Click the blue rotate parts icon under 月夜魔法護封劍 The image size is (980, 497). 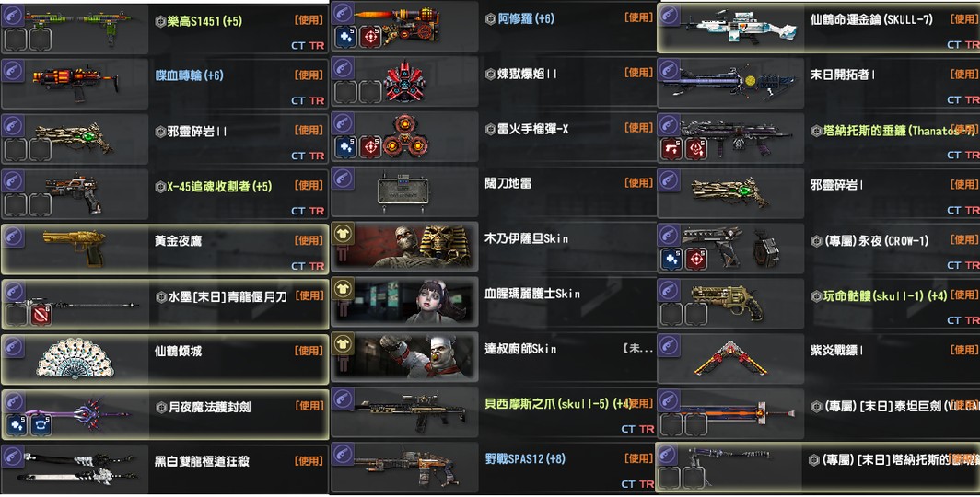[x=41, y=424]
